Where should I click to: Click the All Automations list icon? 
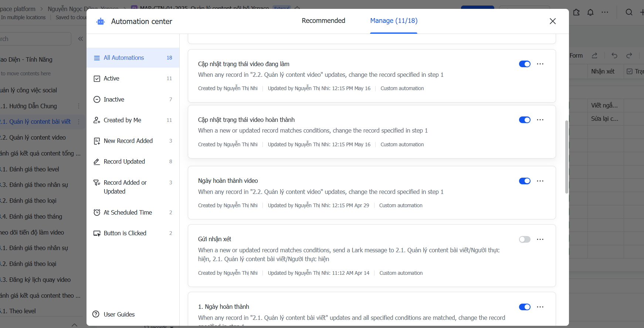tap(97, 58)
